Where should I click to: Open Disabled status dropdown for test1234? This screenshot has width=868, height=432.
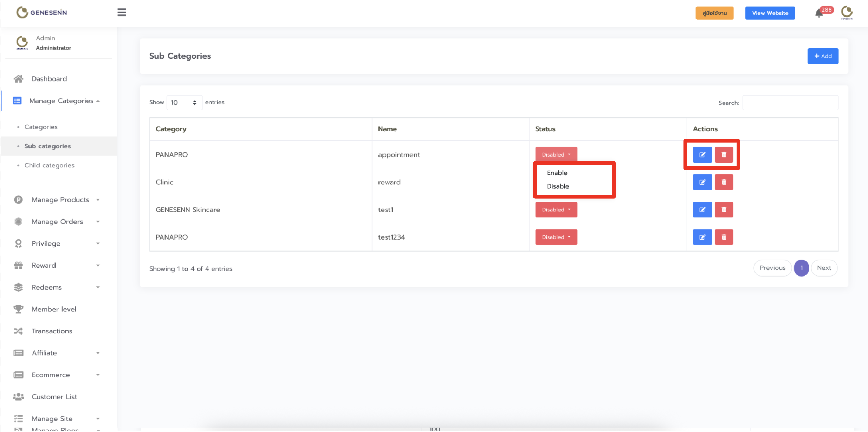click(556, 237)
